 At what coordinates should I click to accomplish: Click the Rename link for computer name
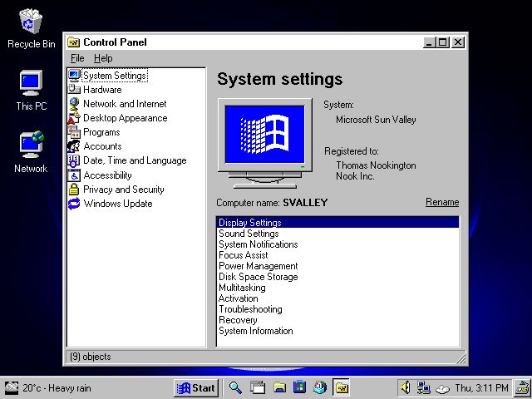(x=441, y=202)
